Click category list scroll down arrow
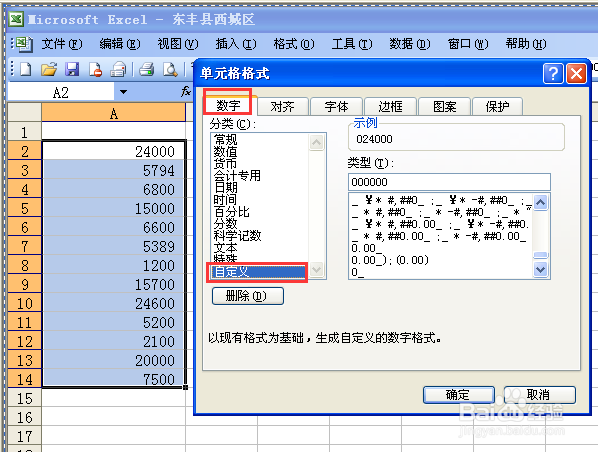The height and width of the screenshot is (452, 598). pyautogui.click(x=316, y=270)
